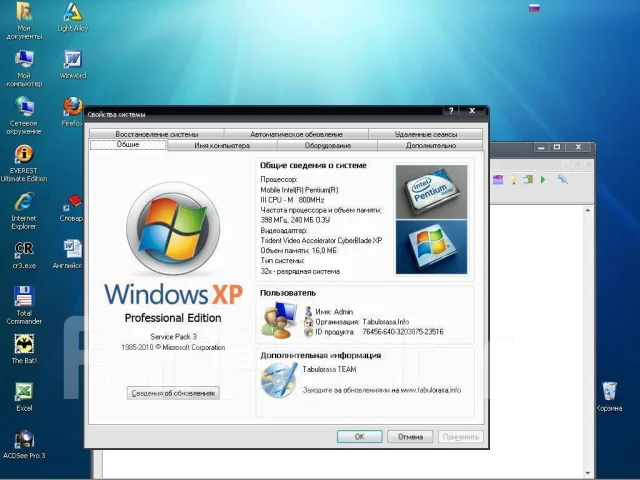The image size is (640, 480).
Task: Click the users icon under Пользователь
Action: pos(279,321)
